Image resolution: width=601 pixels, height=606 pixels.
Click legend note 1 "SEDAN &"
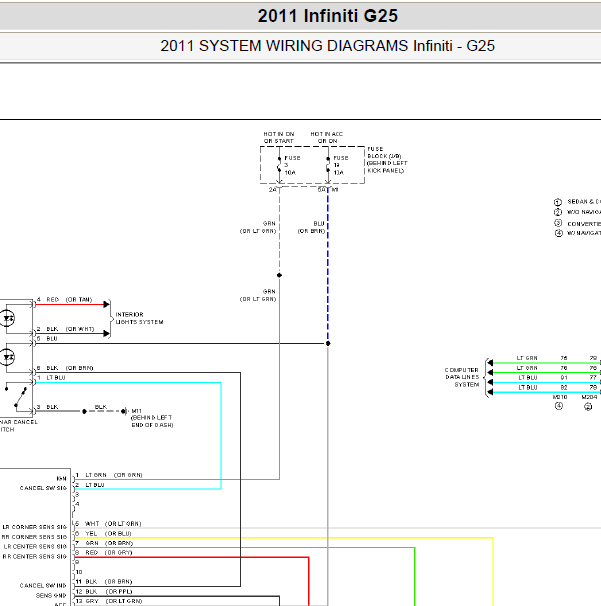(x=577, y=202)
